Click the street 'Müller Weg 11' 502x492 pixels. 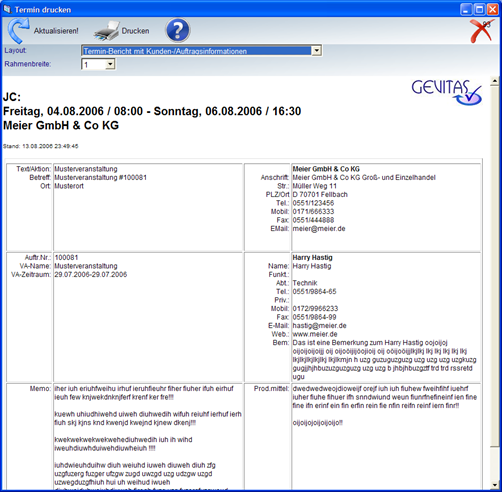315,186
